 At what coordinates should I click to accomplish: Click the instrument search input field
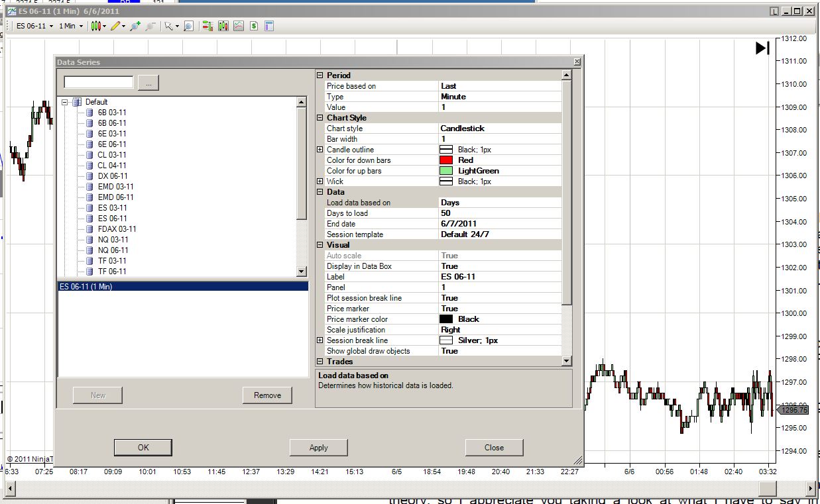(99, 82)
